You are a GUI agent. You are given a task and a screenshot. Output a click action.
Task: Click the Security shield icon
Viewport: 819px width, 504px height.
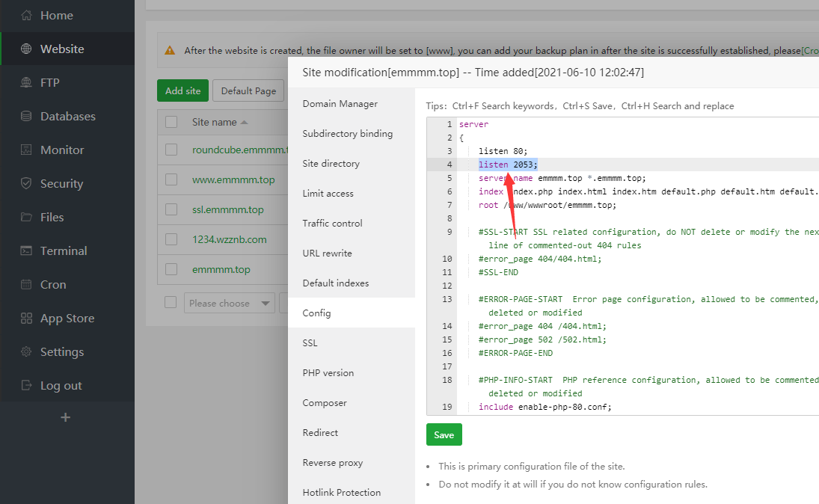point(26,183)
